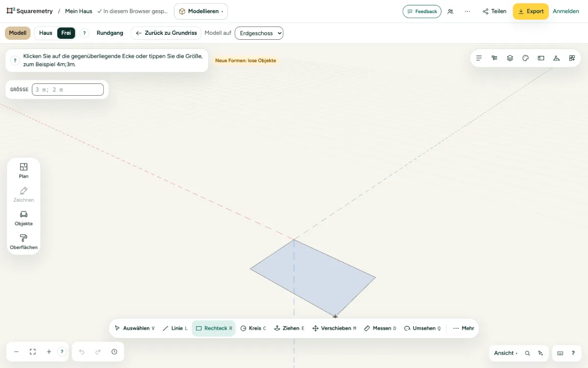Activate the Verschieben move tool
Image resolution: width=588 pixels, height=368 pixels.
pos(334,328)
